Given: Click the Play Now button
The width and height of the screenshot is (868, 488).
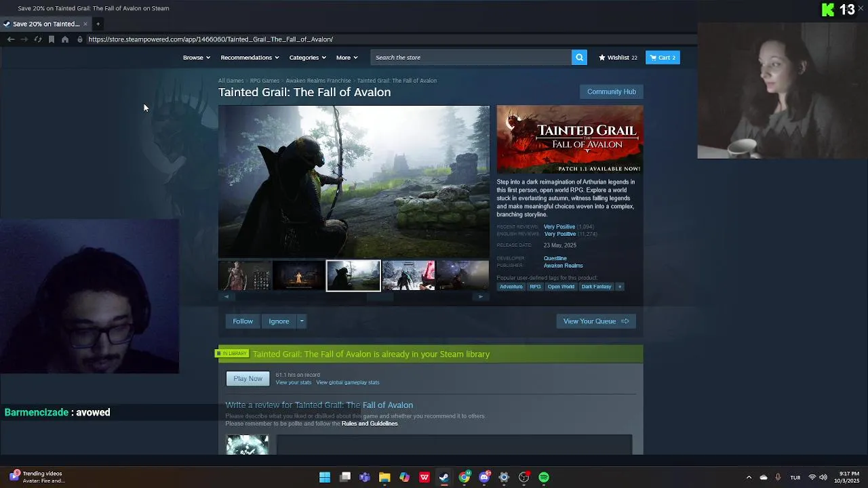Looking at the screenshot, I should (x=248, y=379).
